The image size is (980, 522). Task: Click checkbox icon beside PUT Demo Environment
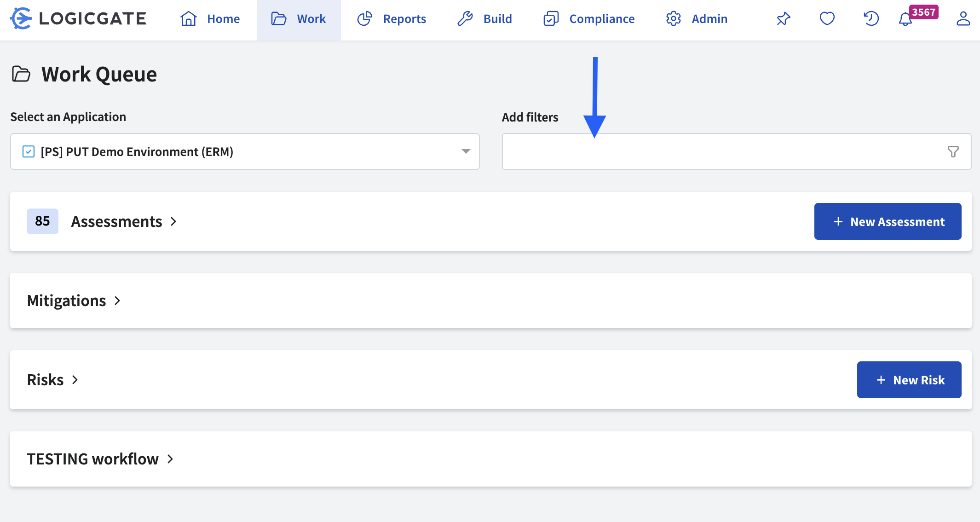pos(29,151)
